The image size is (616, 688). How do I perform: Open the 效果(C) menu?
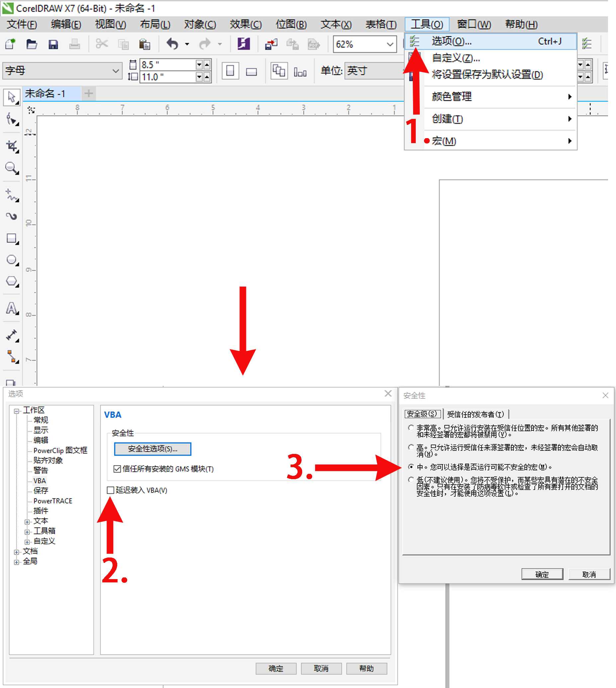[246, 24]
